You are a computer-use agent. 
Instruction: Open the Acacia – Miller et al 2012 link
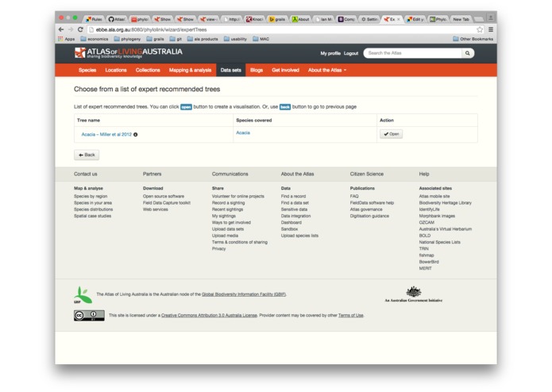106,135
